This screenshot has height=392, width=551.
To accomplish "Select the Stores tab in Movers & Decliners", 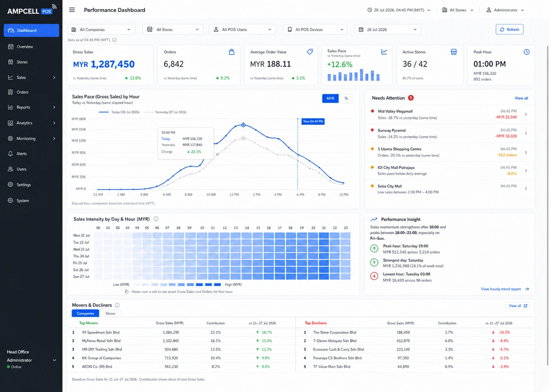I will coord(111,313).
